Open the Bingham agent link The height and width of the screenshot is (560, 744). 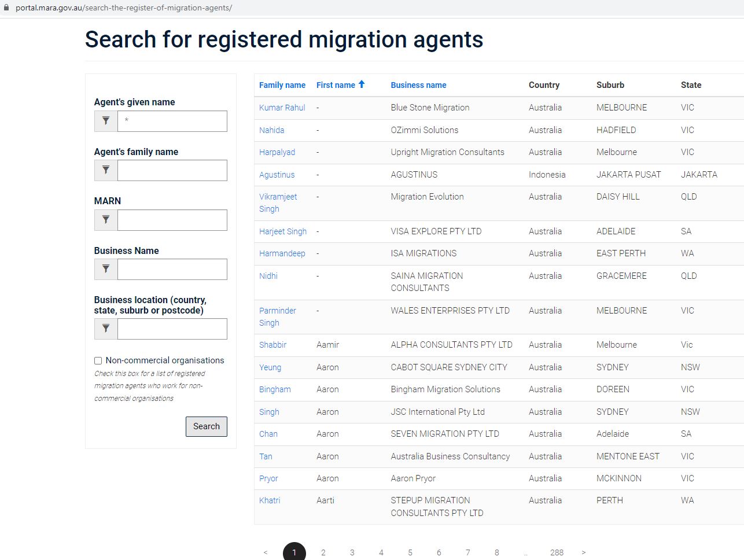pyautogui.click(x=275, y=389)
